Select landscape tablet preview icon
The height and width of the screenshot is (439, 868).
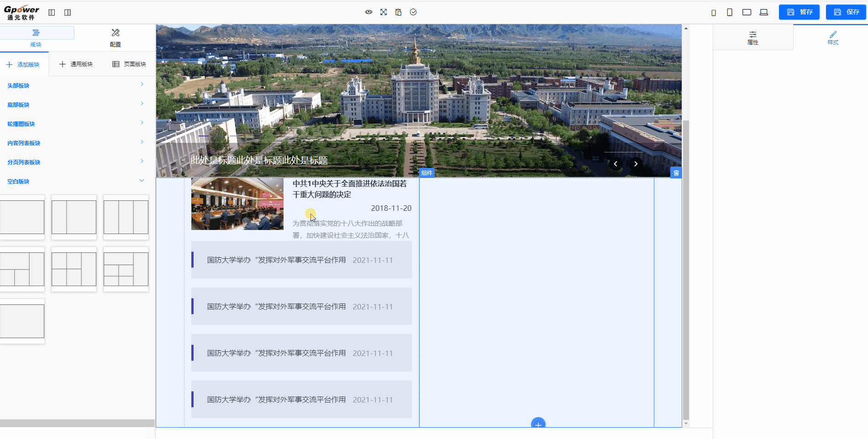pos(747,12)
